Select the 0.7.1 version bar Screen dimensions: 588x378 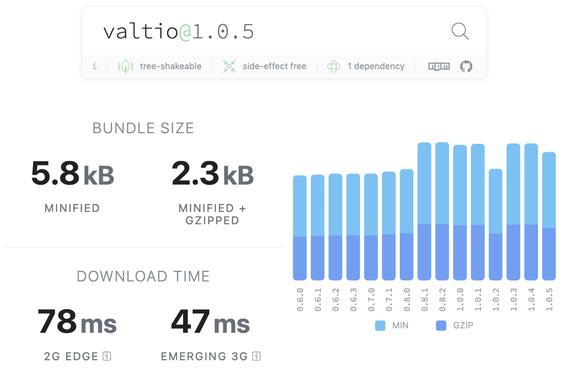click(x=389, y=226)
